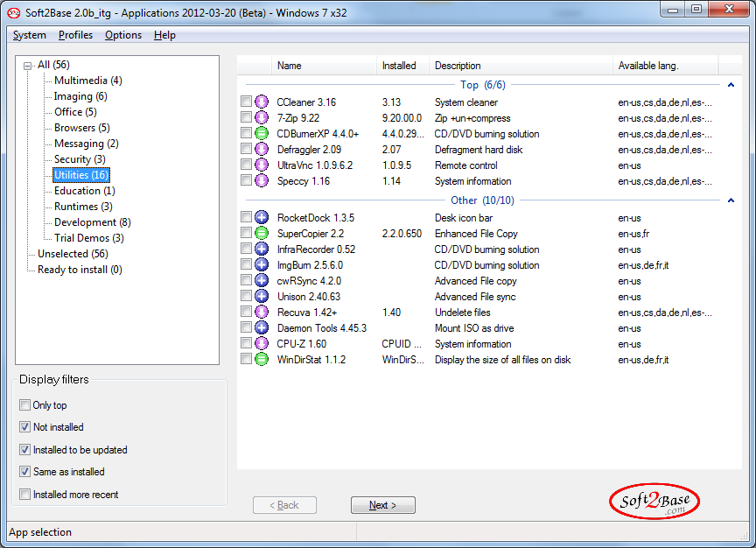This screenshot has width=756, height=548.
Task: Open the Help menu
Action: coord(164,35)
